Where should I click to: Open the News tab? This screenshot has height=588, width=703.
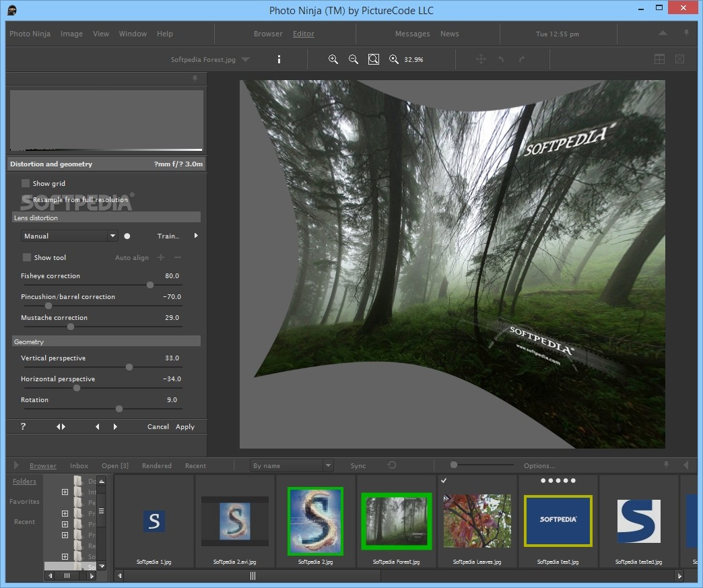pyautogui.click(x=449, y=34)
